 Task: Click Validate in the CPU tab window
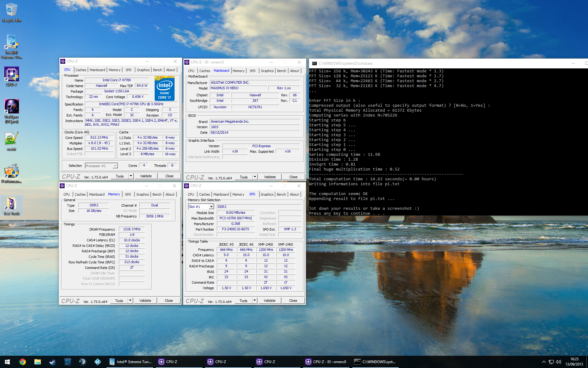point(146,176)
